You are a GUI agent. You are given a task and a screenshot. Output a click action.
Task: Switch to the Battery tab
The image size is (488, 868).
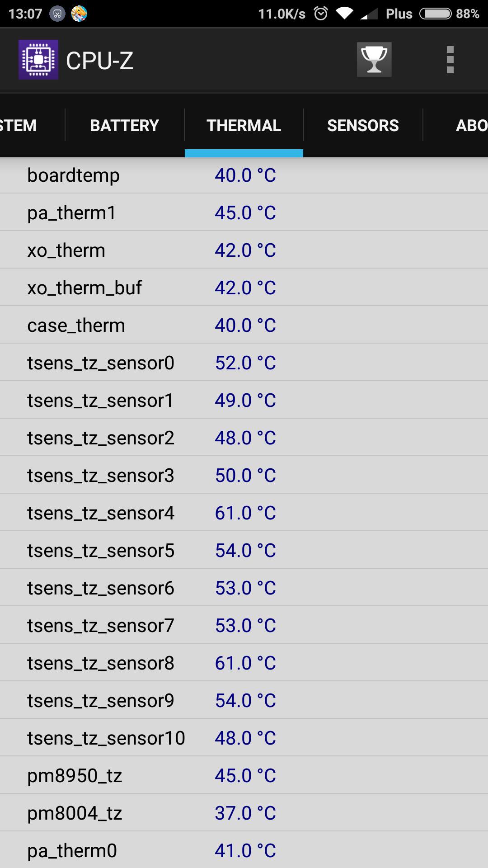[x=124, y=125]
